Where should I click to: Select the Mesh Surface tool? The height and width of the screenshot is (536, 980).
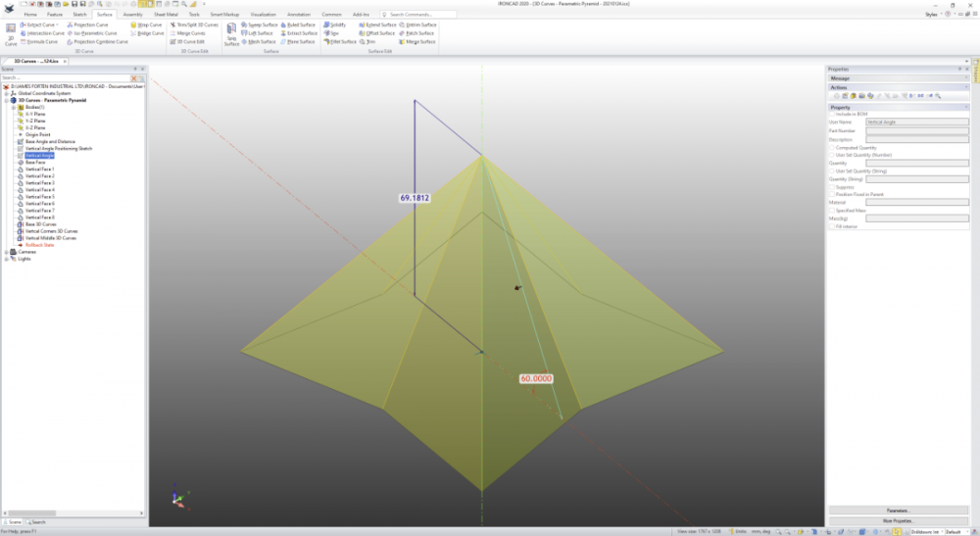[x=258, y=42]
